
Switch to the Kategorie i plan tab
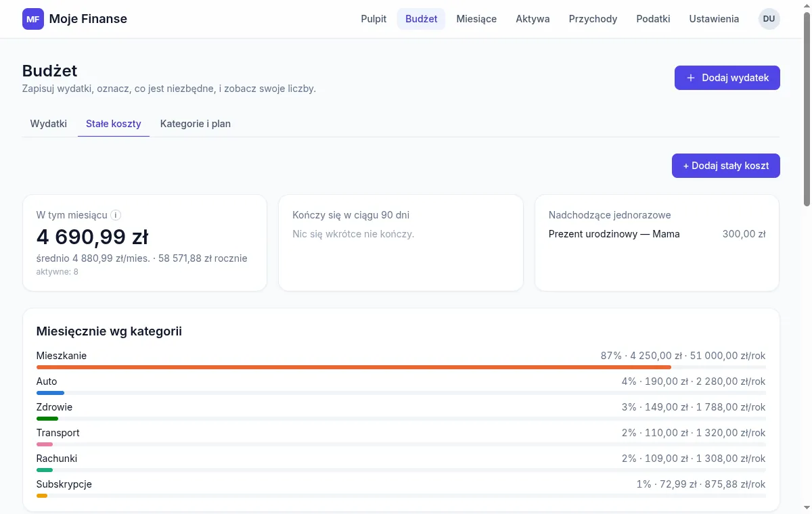click(x=196, y=124)
